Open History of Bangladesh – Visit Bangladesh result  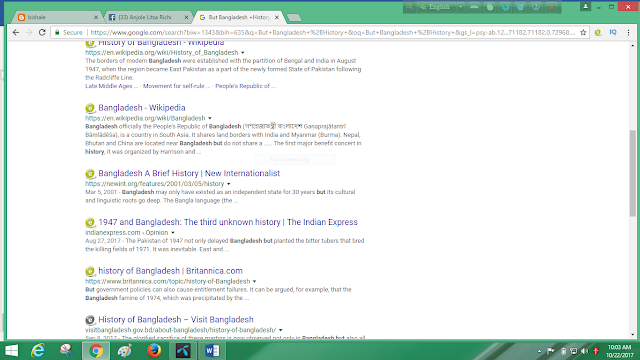[176, 320]
